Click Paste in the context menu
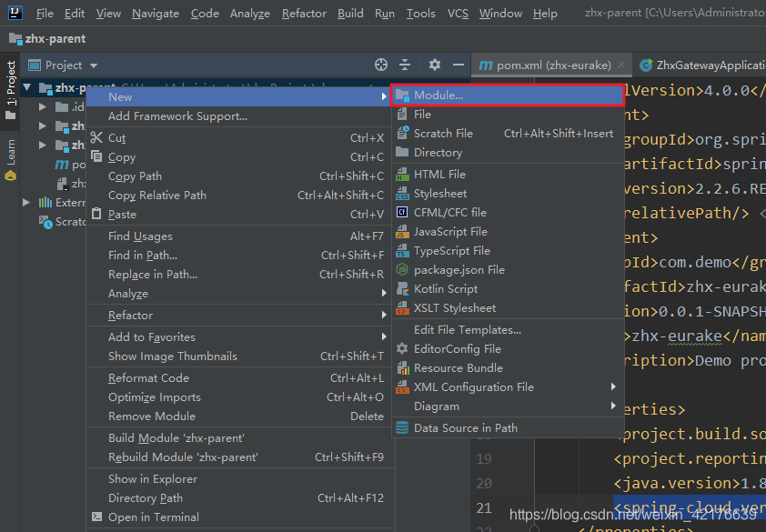766x532 pixels. coord(239,215)
